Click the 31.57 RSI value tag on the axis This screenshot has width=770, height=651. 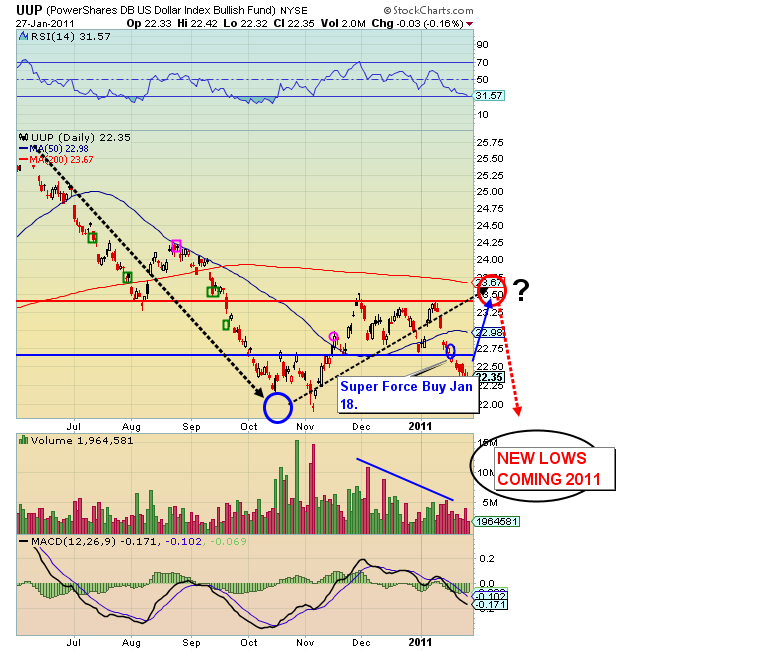coord(489,96)
